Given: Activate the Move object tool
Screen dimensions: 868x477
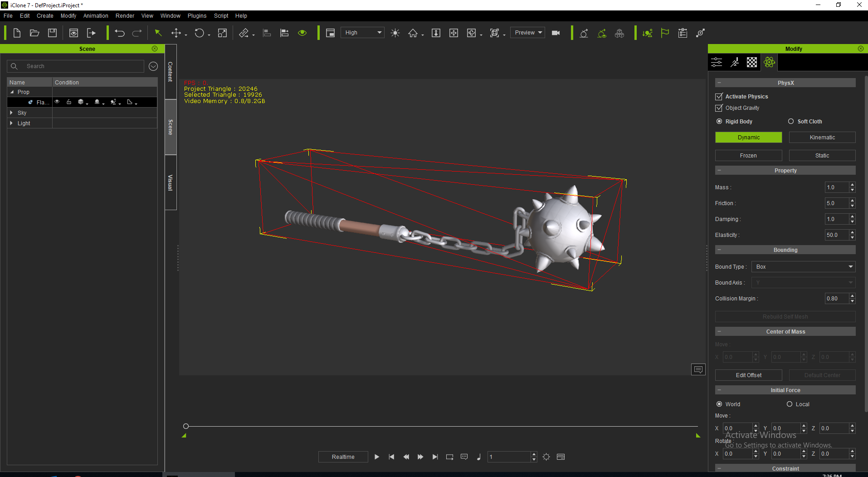Looking at the screenshot, I should [x=176, y=33].
